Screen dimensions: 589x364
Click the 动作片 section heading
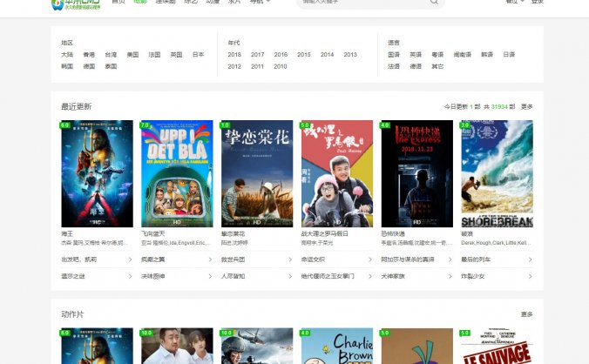tap(72, 314)
